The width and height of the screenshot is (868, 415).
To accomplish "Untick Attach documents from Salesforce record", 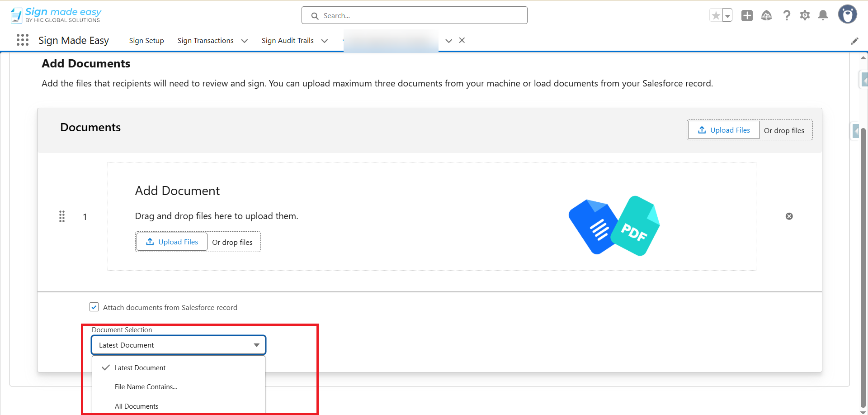I will (94, 307).
